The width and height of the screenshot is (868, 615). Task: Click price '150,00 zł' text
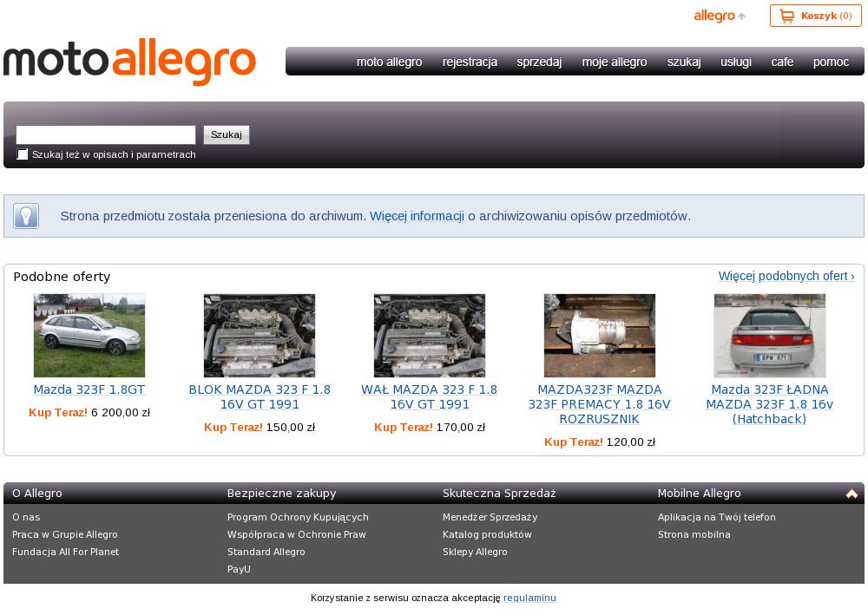tap(291, 428)
